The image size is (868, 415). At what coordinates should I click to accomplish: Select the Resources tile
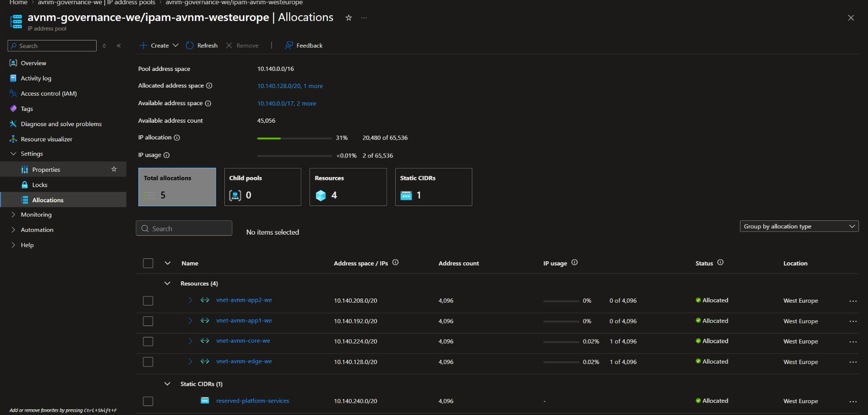click(348, 187)
